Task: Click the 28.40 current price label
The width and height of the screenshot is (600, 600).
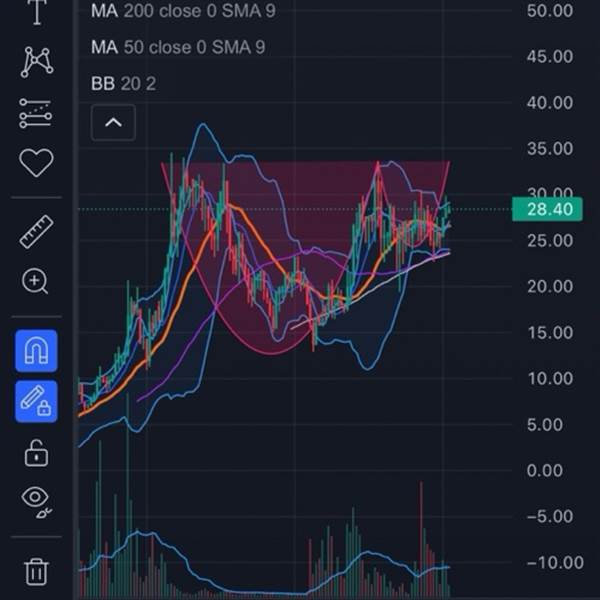Action: [x=547, y=209]
